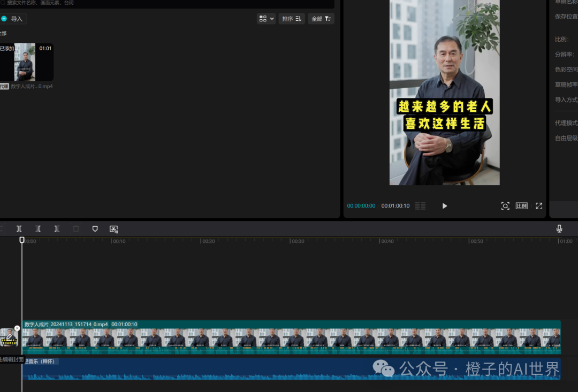Click the trim right (delete right) tool
The width and height of the screenshot is (578, 392).
point(57,228)
